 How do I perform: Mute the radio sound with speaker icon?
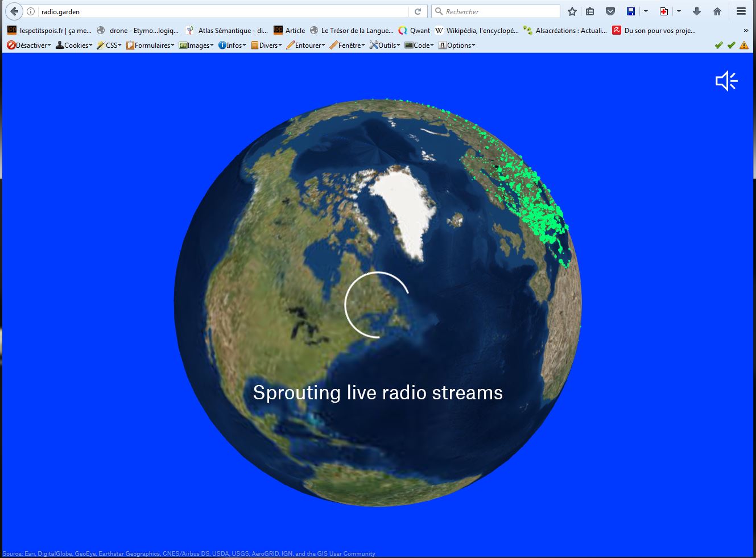tap(726, 81)
